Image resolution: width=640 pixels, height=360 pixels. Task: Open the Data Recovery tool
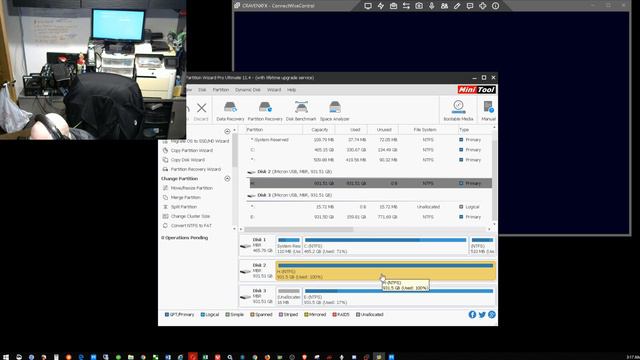coord(230,111)
